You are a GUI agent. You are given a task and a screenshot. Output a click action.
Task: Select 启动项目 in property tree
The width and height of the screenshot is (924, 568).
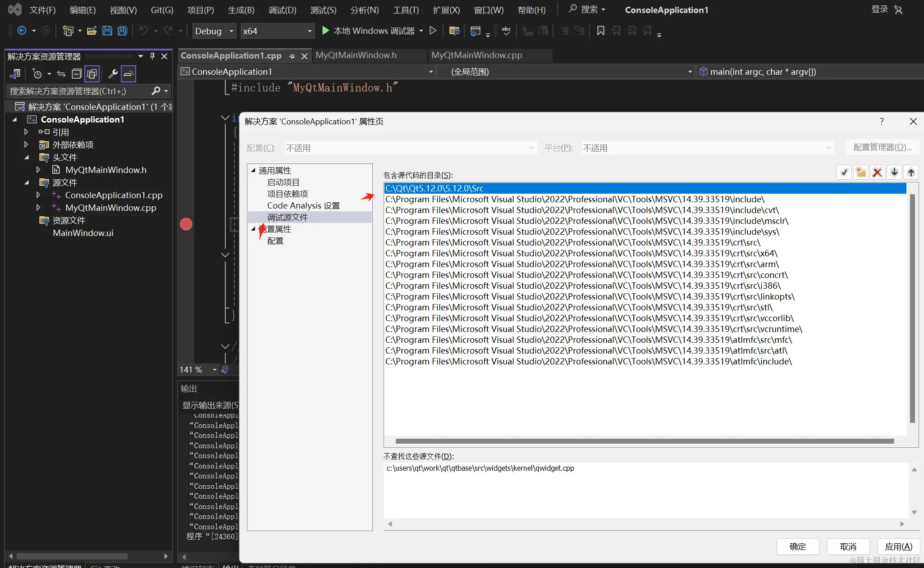coord(283,182)
